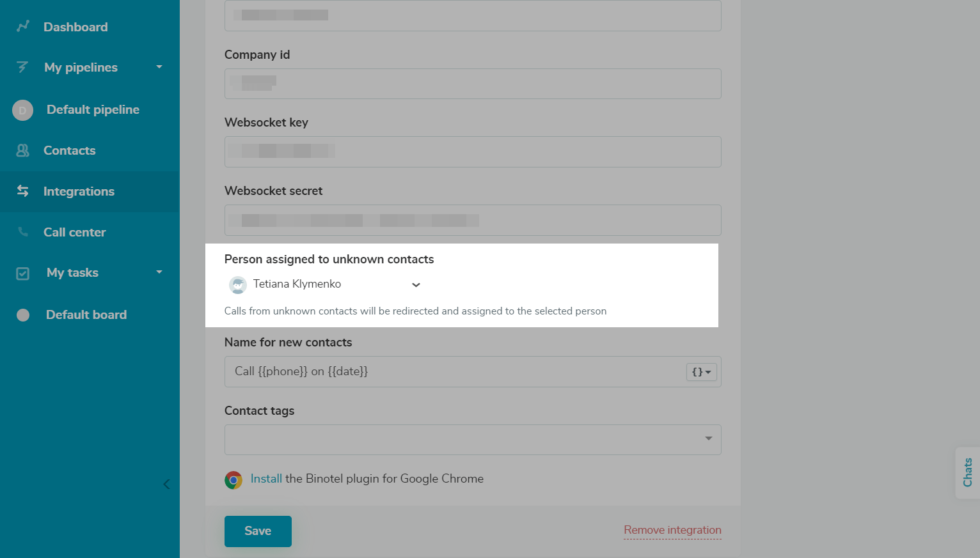Screen dimensions: 980x558
Task: Expand the My tasks submenu arrow
Action: (x=159, y=272)
